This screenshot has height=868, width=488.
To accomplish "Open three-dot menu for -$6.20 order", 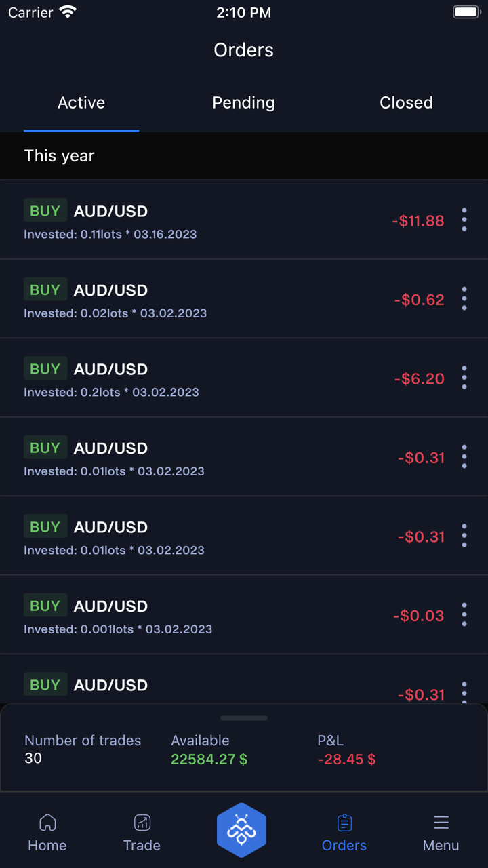I will tap(464, 378).
